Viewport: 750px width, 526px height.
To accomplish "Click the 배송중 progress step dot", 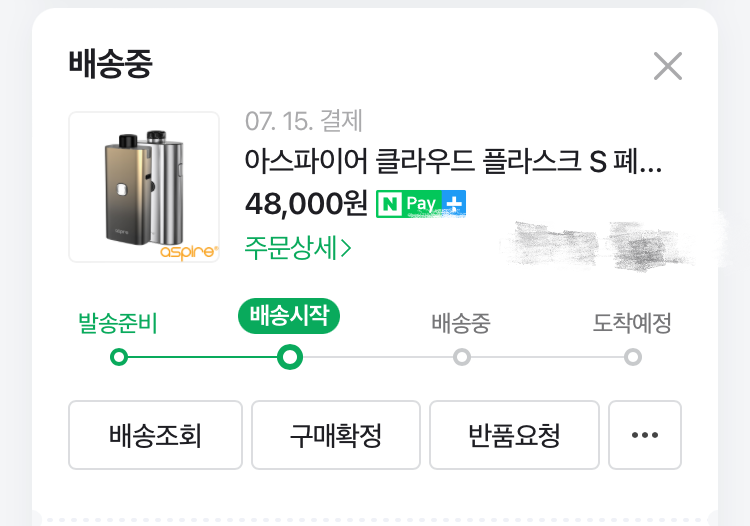I will [461, 357].
